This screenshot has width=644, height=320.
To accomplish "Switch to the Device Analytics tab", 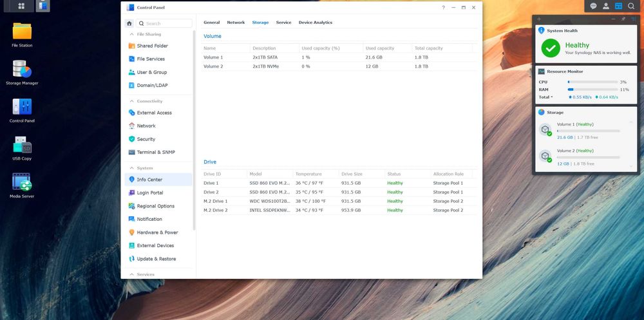I will tap(315, 23).
